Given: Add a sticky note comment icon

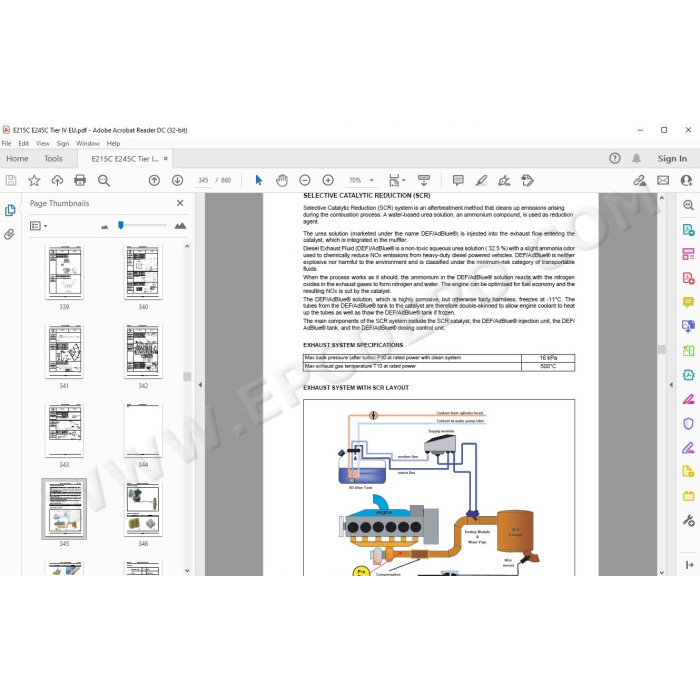Looking at the screenshot, I should 458,180.
